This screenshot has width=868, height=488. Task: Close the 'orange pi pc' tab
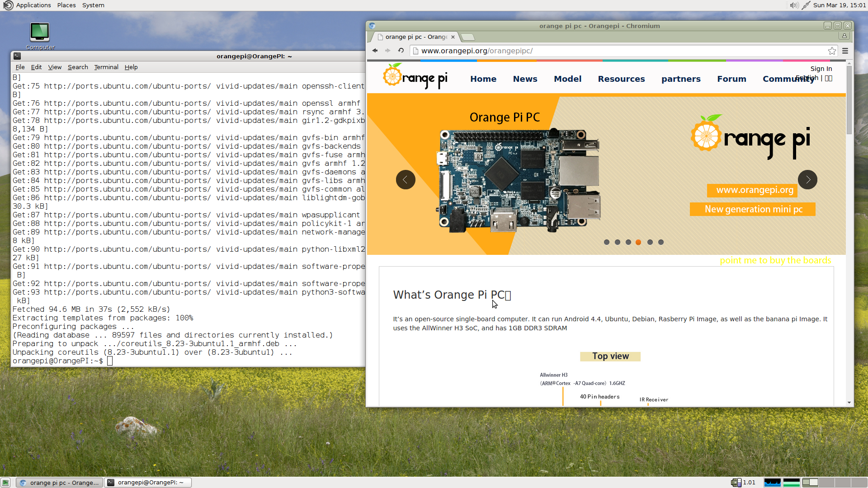(453, 37)
